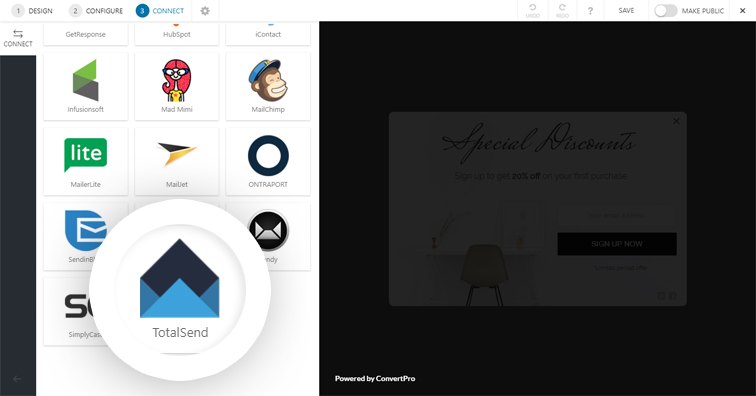Redo the last action
756x396 pixels.
coord(562,11)
